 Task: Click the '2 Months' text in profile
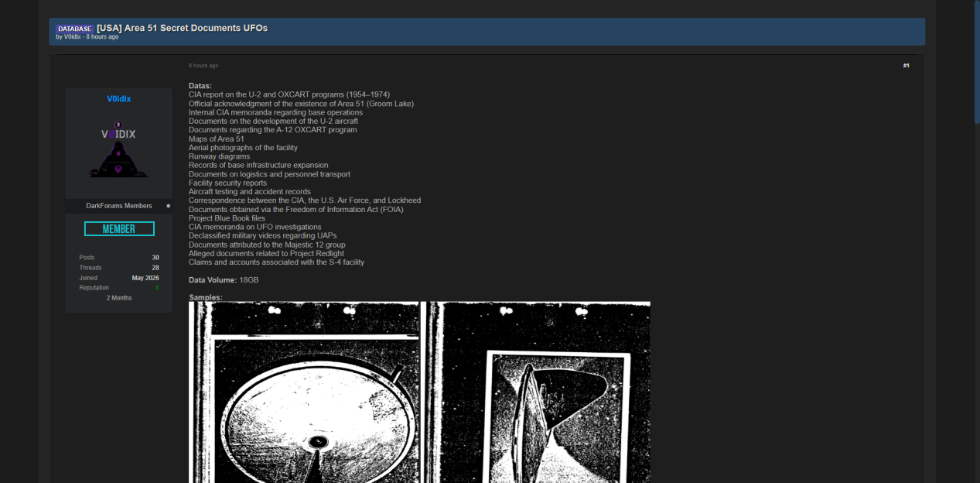click(x=119, y=298)
